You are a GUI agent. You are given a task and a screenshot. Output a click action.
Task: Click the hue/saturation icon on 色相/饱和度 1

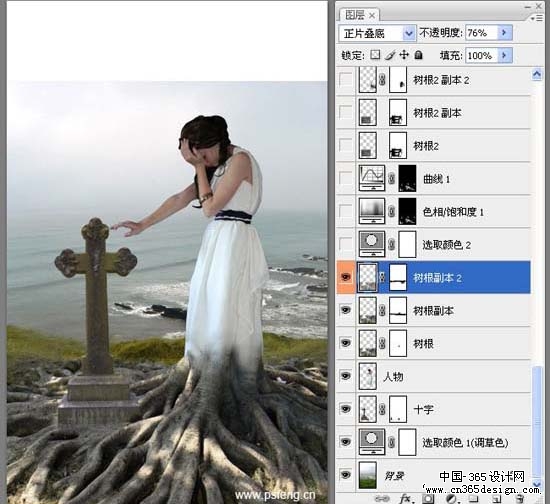click(371, 211)
